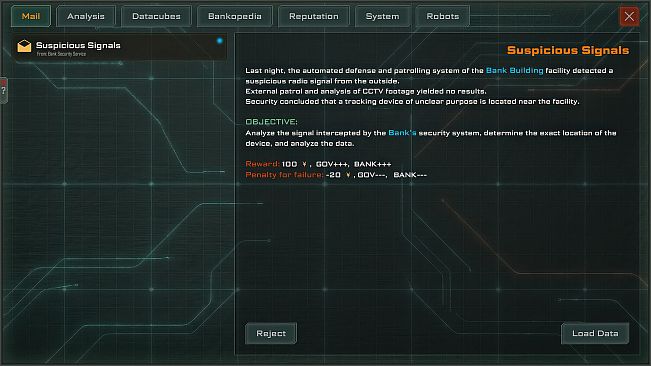The width and height of the screenshot is (651, 366).
Task: Open the envelope icon for Suspicious Signals
Action: click(x=24, y=46)
